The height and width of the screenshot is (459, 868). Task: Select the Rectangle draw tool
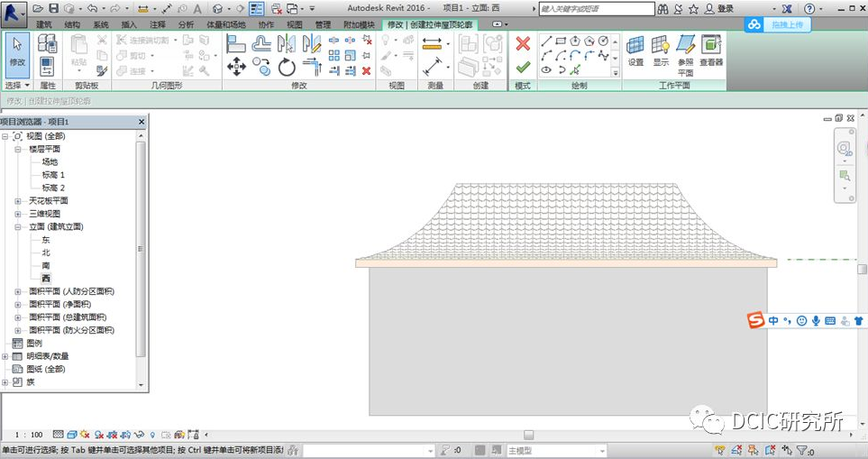pyautogui.click(x=561, y=41)
